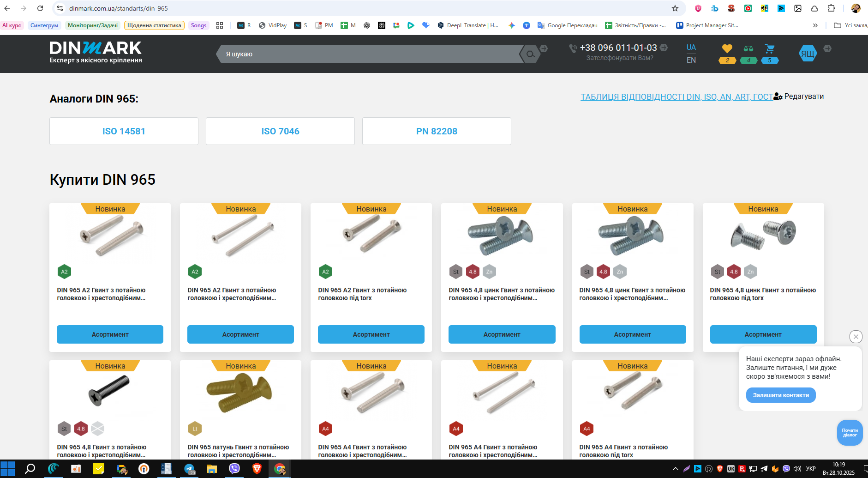The image size is (868, 478).
Task: Expand the bookmarks bar overflow chevron
Action: pos(815,25)
